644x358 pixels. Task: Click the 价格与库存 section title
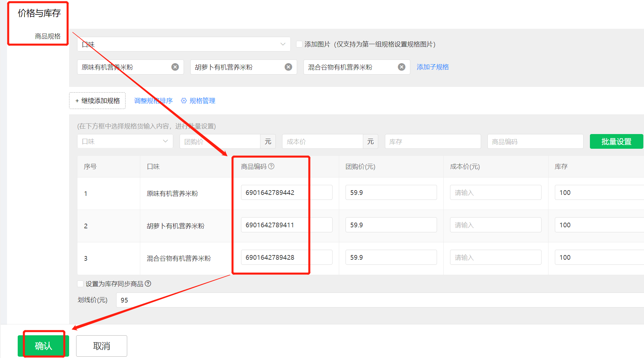(39, 13)
